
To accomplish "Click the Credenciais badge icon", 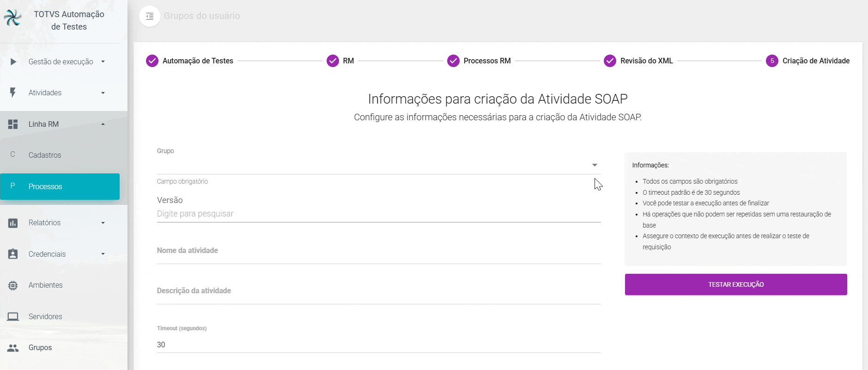I will [x=13, y=254].
